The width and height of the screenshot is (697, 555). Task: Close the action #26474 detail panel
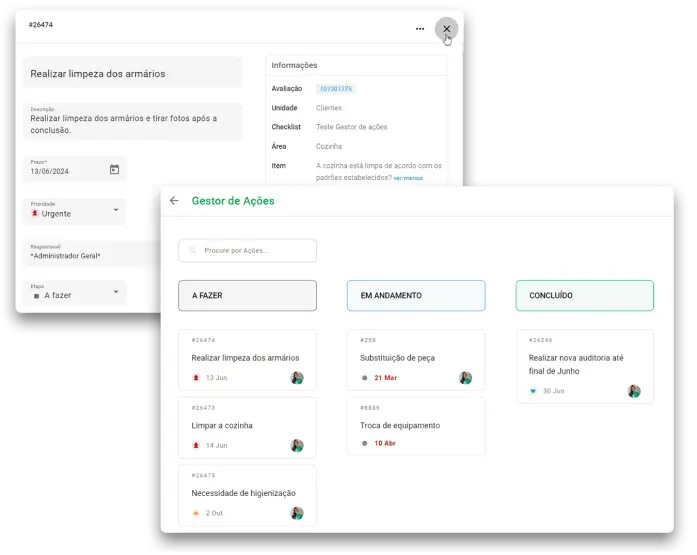click(x=447, y=29)
